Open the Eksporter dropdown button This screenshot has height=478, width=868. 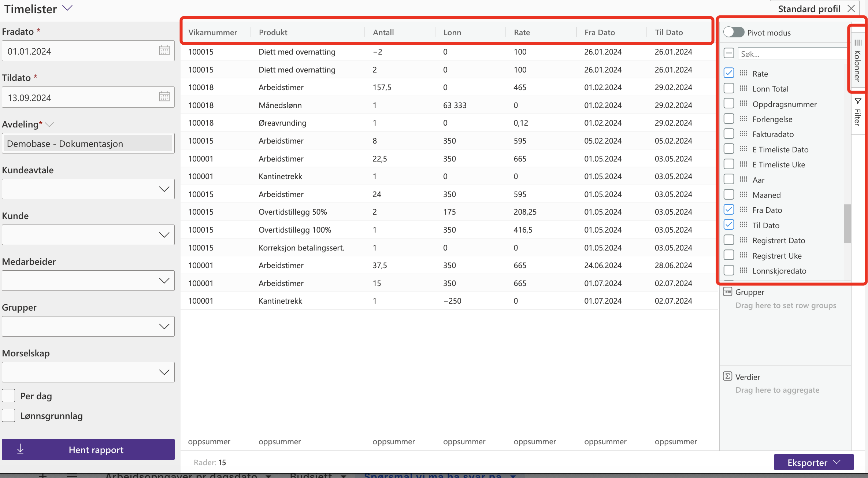tap(814, 462)
